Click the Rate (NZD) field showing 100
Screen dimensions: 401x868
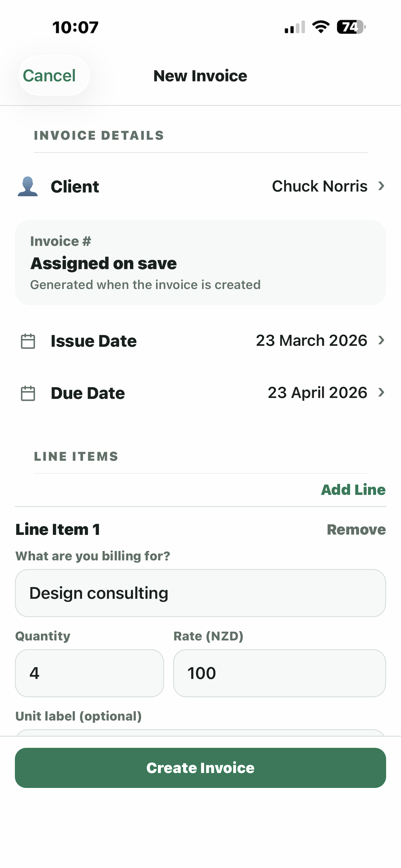click(279, 673)
